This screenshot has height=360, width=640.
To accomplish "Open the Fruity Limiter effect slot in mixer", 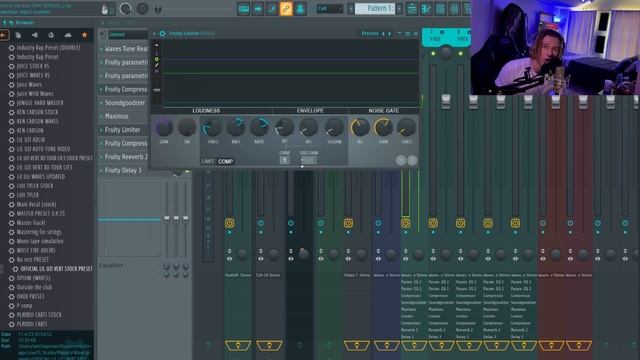I will click(122, 130).
